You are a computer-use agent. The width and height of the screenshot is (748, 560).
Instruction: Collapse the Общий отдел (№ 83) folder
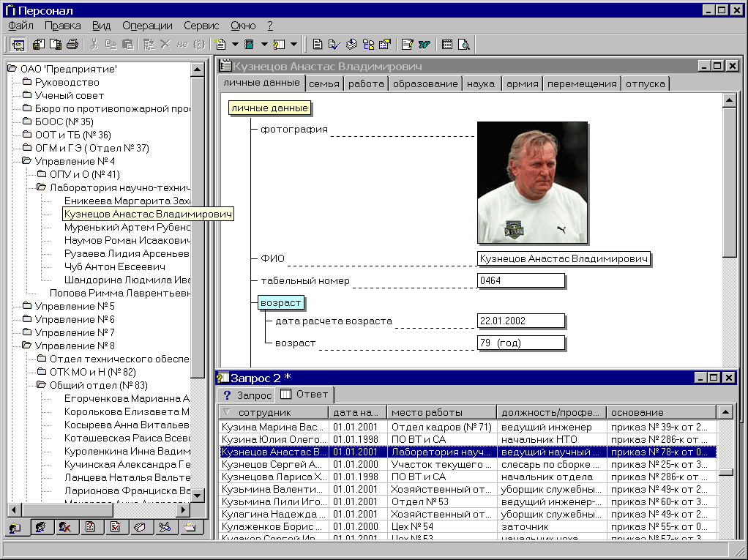42,385
